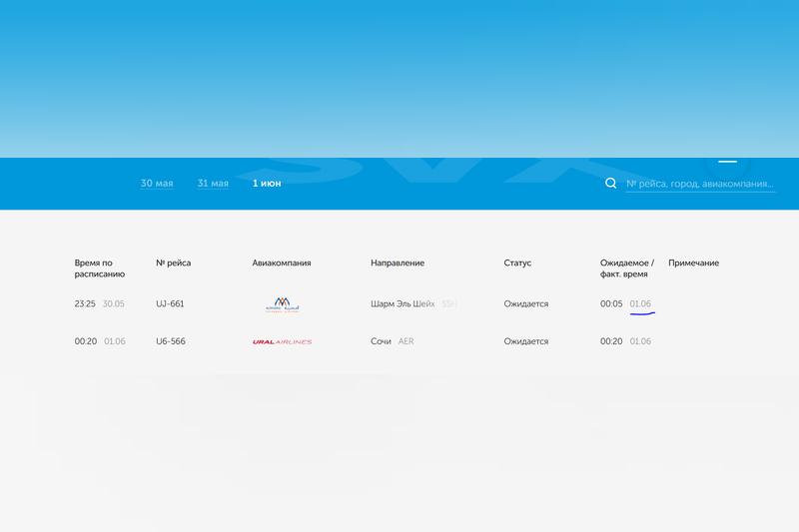
Task: Click the underlined 01.06 expected date
Action: (x=640, y=303)
